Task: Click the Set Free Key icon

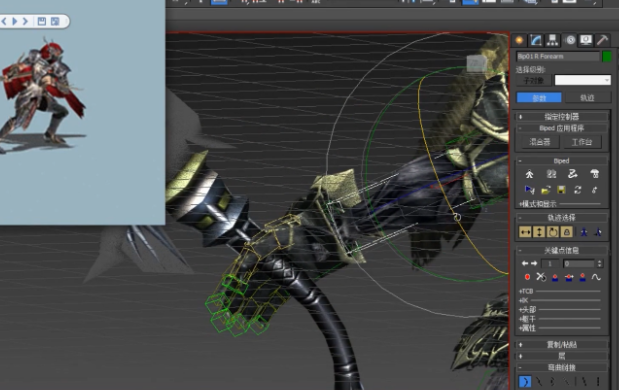Action: pyautogui.click(x=583, y=277)
